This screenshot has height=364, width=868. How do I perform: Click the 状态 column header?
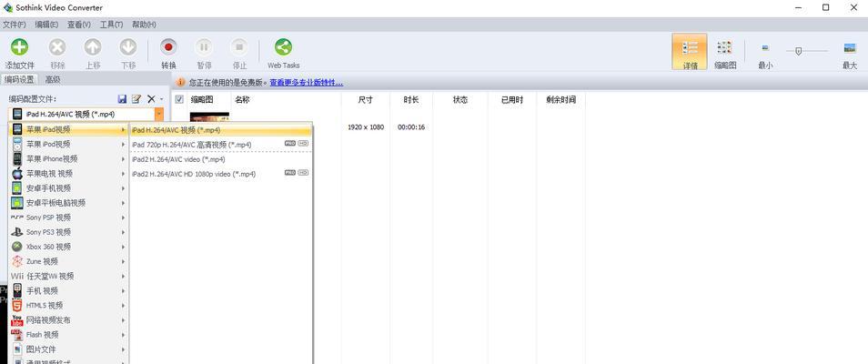pyautogui.click(x=460, y=100)
